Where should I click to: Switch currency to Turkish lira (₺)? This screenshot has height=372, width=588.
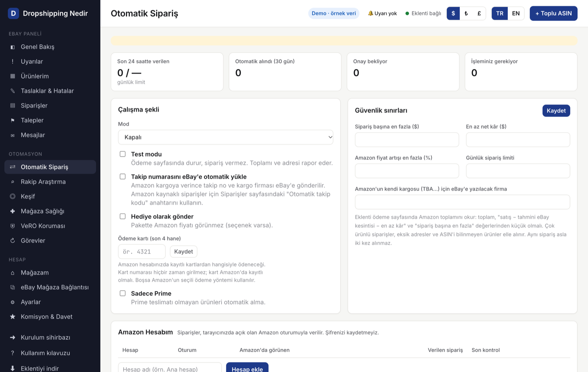point(466,13)
